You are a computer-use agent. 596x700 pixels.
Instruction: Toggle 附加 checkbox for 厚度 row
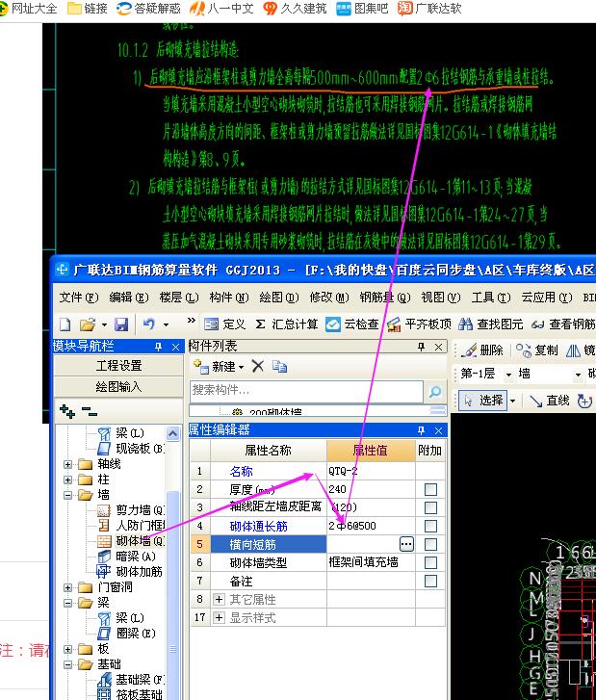[430, 489]
